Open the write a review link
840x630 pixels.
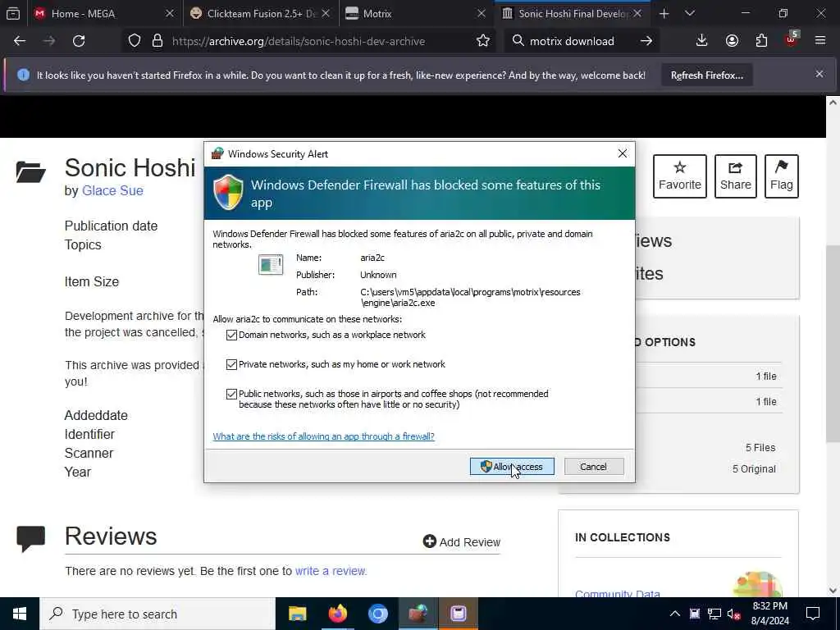[x=330, y=571]
